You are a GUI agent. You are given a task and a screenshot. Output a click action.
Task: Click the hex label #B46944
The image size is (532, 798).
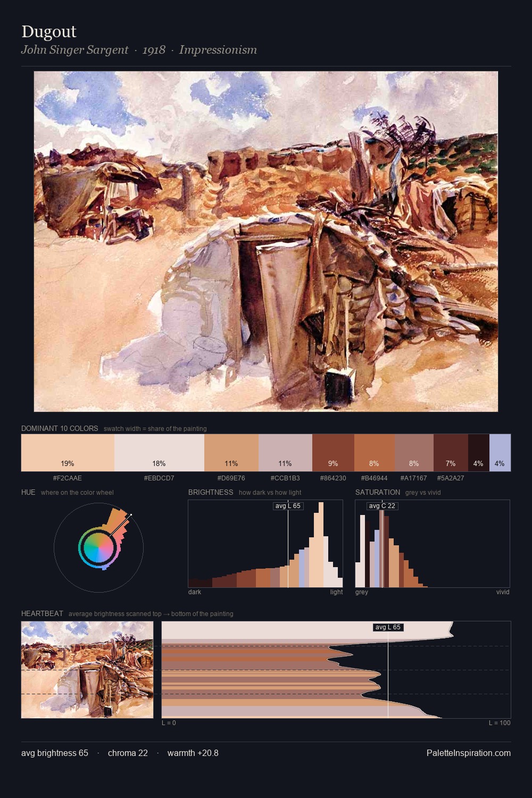click(x=375, y=478)
